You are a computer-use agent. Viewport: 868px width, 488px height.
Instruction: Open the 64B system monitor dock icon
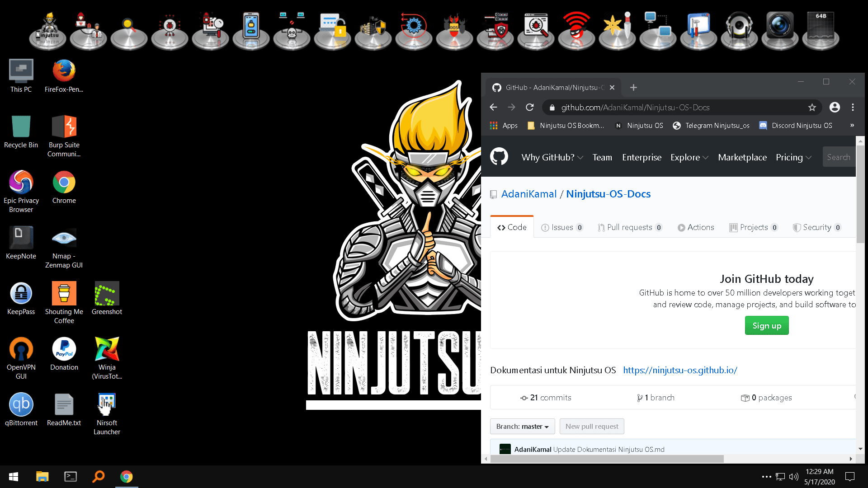[x=821, y=31]
